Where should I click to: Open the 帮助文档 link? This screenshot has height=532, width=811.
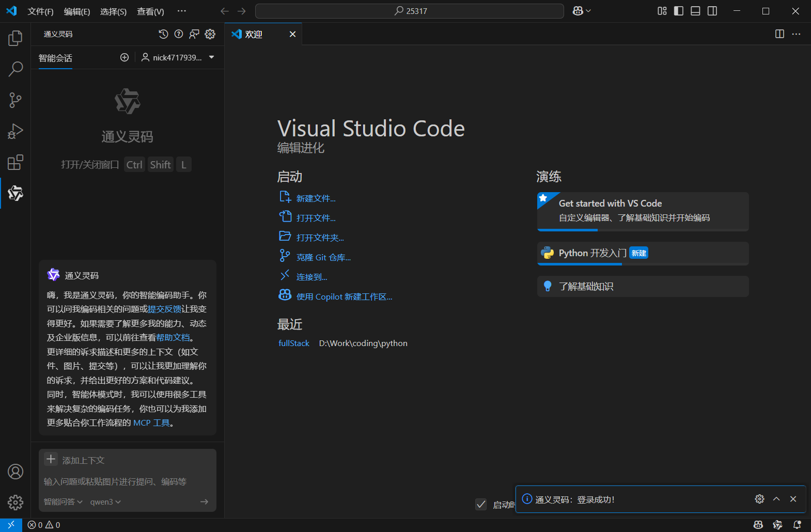pos(173,337)
